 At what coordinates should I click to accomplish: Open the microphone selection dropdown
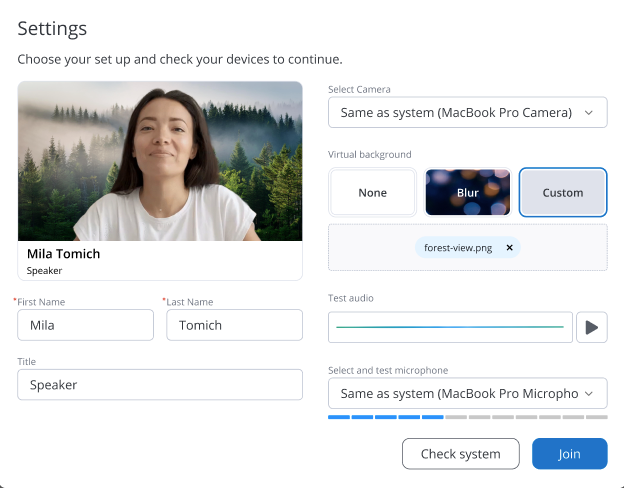[x=467, y=393]
